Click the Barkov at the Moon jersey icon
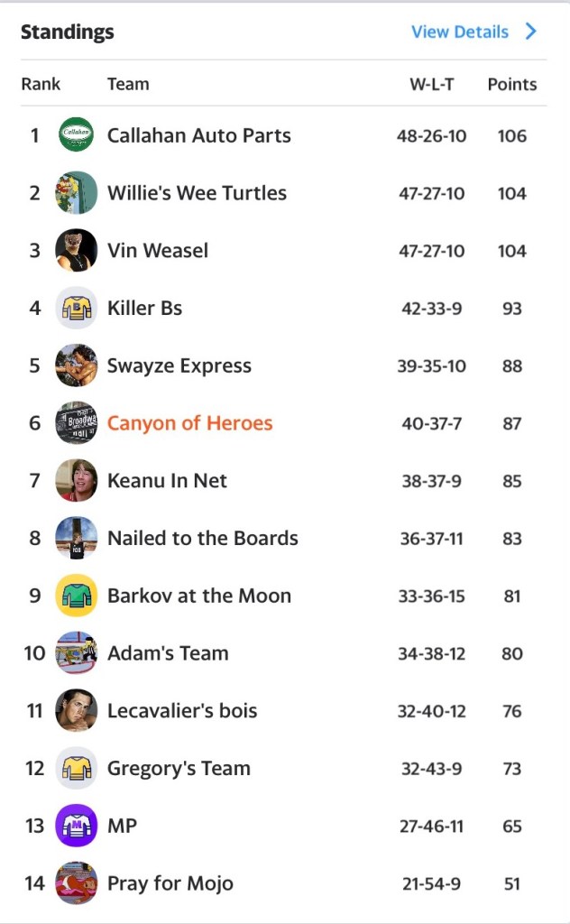 click(x=76, y=596)
